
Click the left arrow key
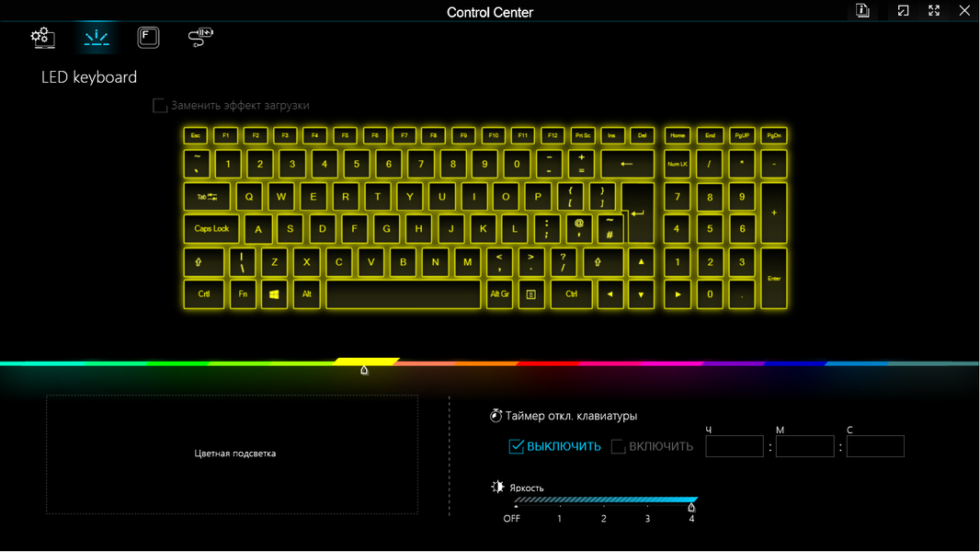point(610,294)
